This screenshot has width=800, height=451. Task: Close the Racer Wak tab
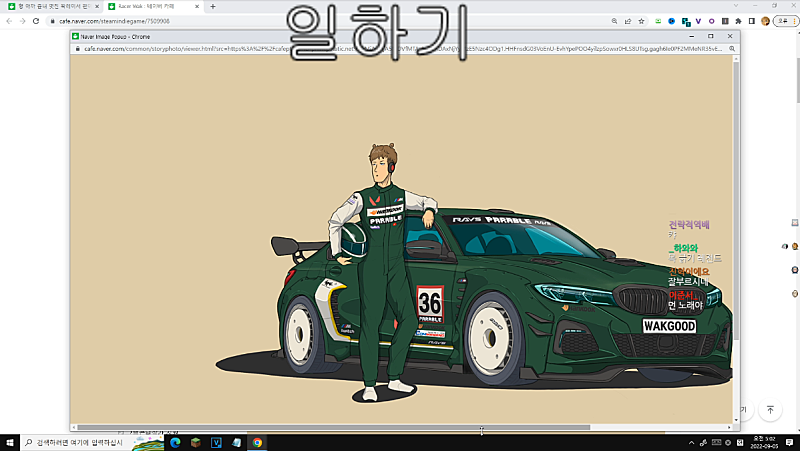pos(197,6)
